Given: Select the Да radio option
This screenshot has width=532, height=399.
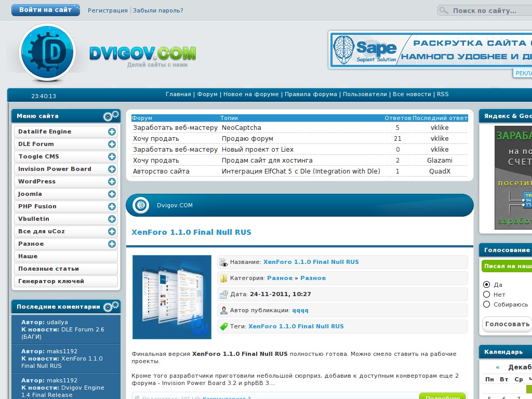Looking at the screenshot, I should coord(487,285).
